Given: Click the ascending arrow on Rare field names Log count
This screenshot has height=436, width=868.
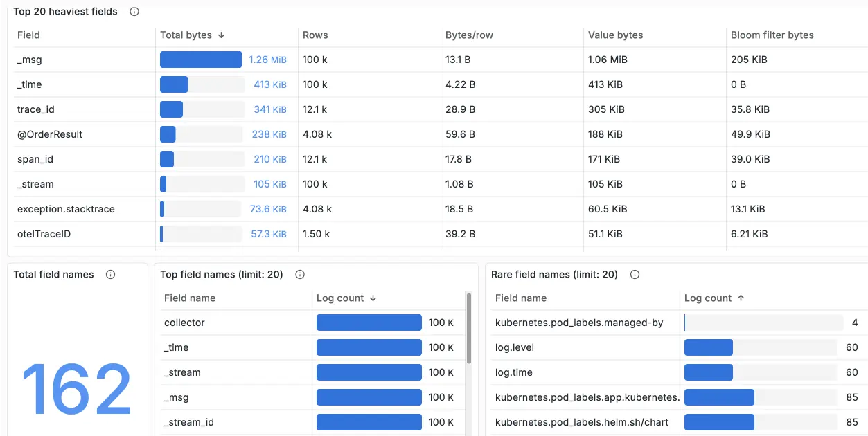Looking at the screenshot, I should [x=740, y=298].
